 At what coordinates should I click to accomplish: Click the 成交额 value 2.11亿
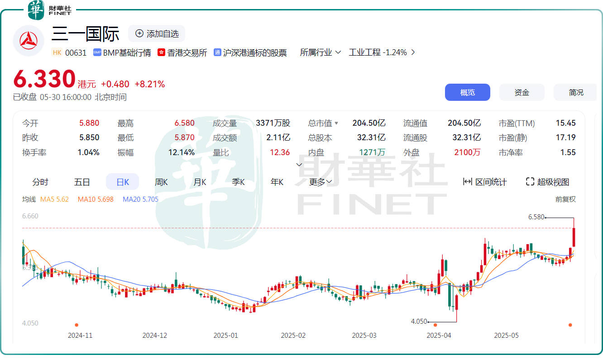(x=278, y=137)
